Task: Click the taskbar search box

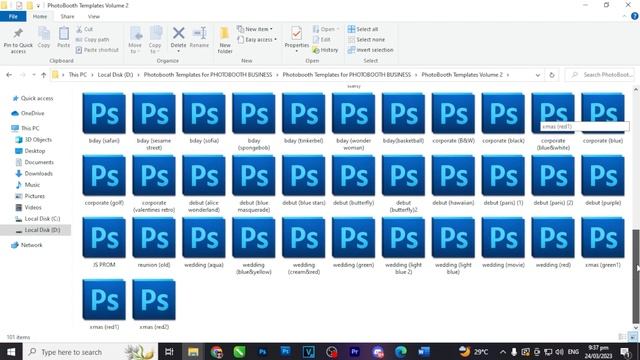Action: (x=90, y=352)
